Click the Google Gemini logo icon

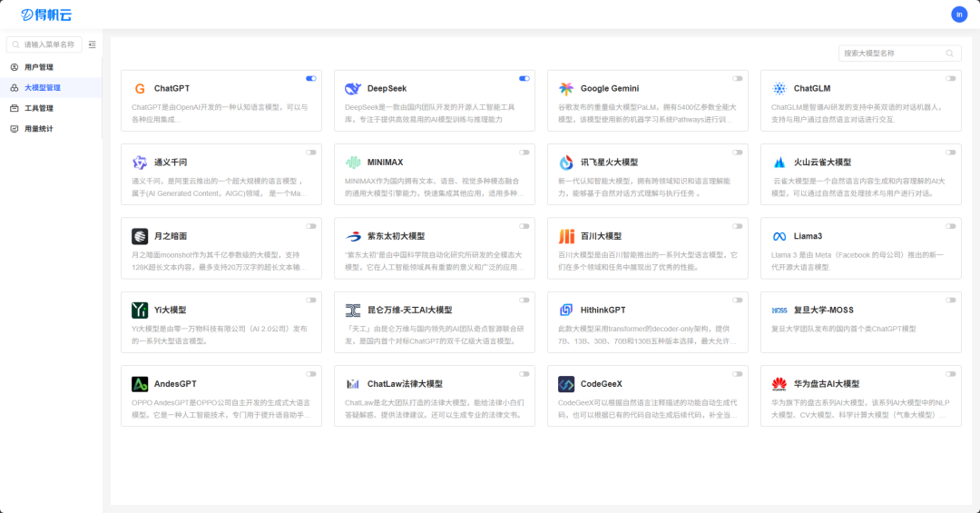pos(566,89)
